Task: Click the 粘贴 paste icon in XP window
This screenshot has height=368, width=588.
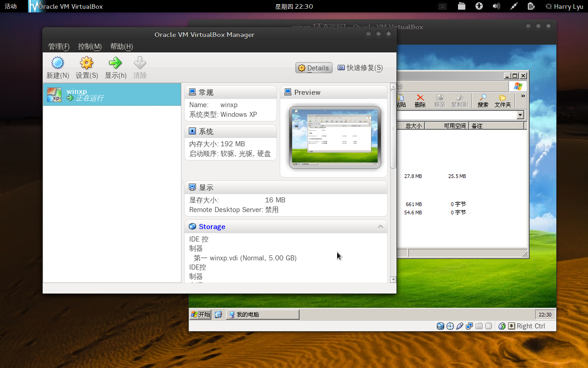Action: coord(401,101)
